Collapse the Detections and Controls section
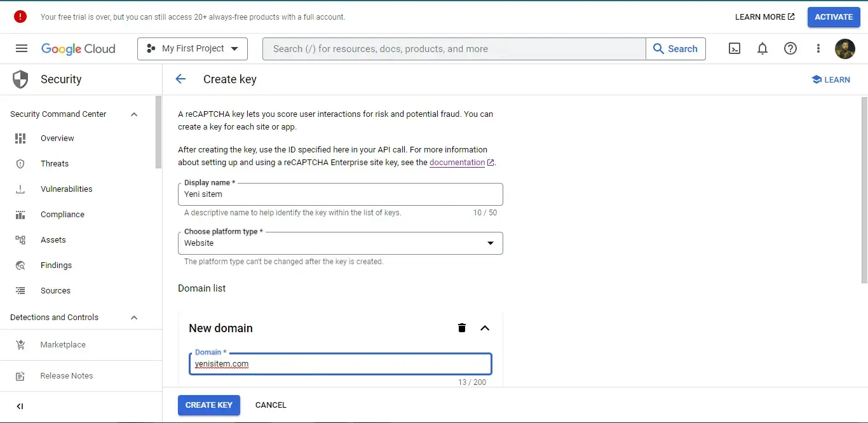This screenshot has height=423, width=868. click(x=134, y=318)
